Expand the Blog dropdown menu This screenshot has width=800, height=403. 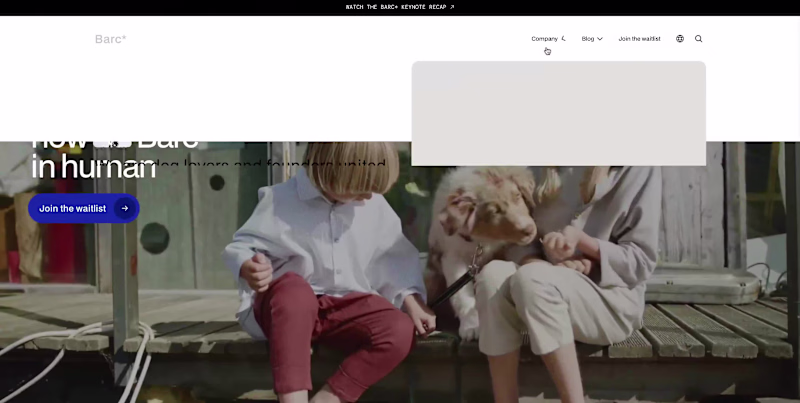click(592, 39)
